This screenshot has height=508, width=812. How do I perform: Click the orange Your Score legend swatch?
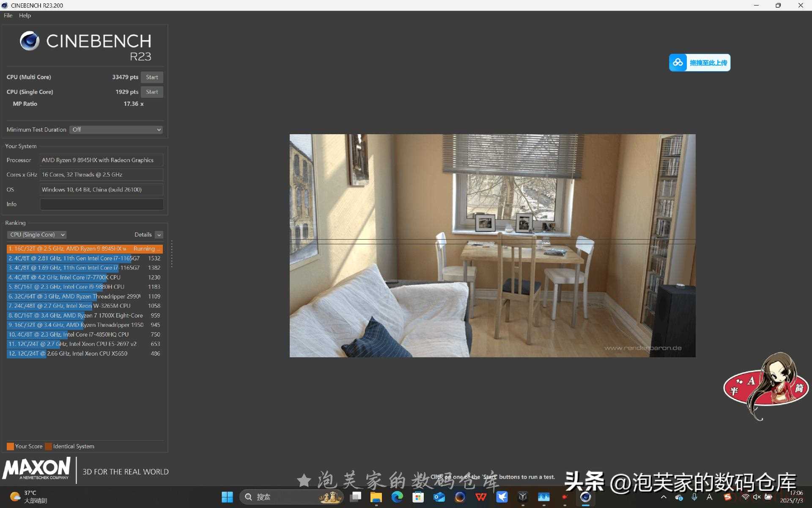[x=10, y=446]
